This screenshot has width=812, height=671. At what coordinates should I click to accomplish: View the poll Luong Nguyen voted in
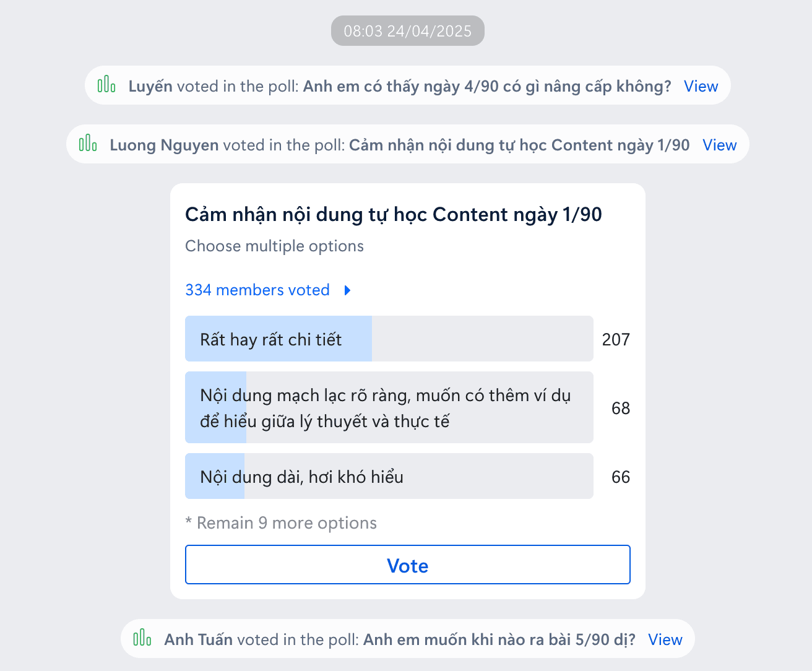(719, 145)
